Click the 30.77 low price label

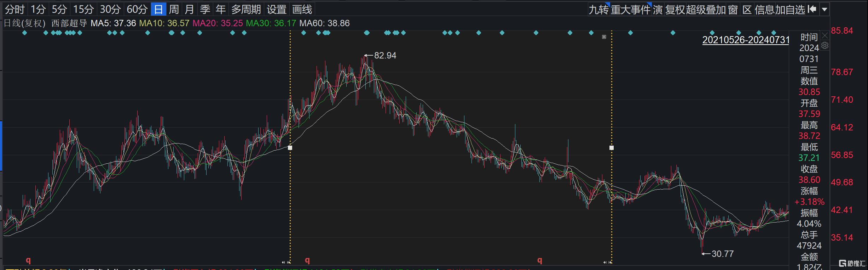723,254
